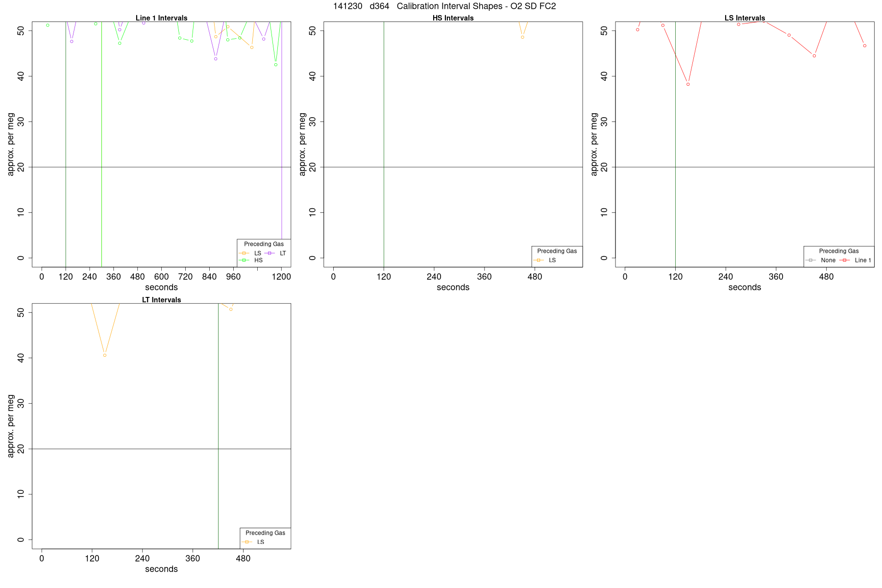Screen dimensions: 882x588
Task: Click the 600 x-axis tick label in Line 1 panel
Action: [x=161, y=277]
